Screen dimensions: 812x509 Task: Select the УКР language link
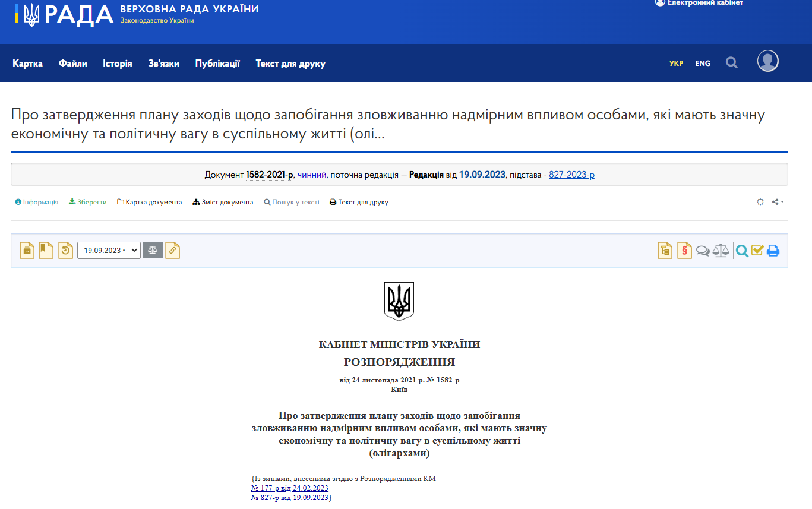[x=676, y=64]
